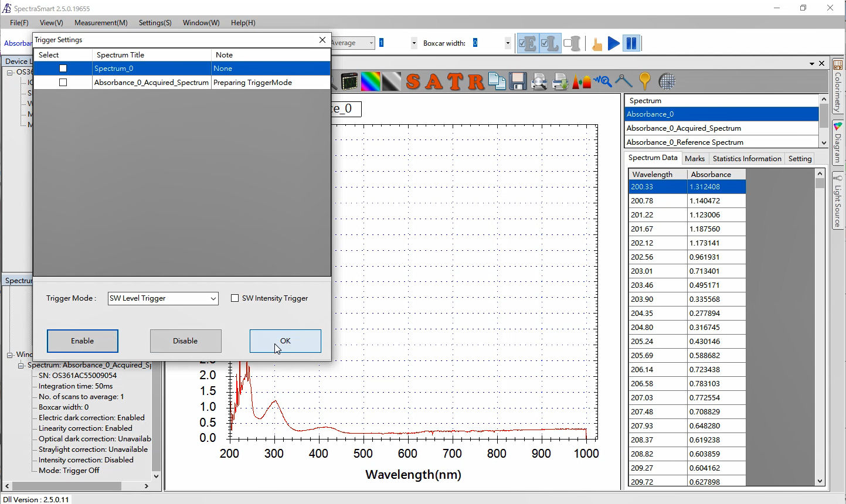Click the printer icon in toolbar

[x=560, y=81]
